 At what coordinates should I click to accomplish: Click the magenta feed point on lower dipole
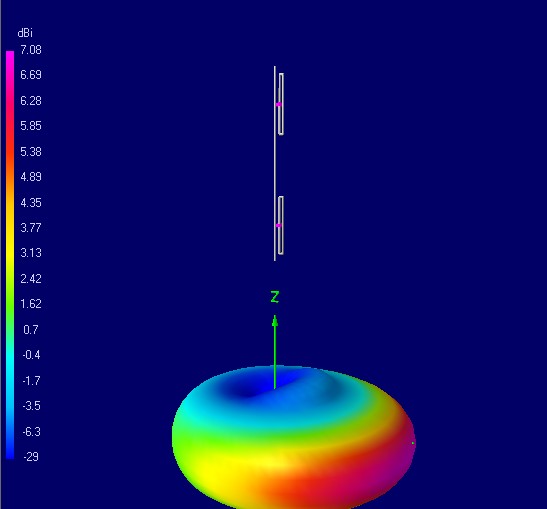(278, 225)
